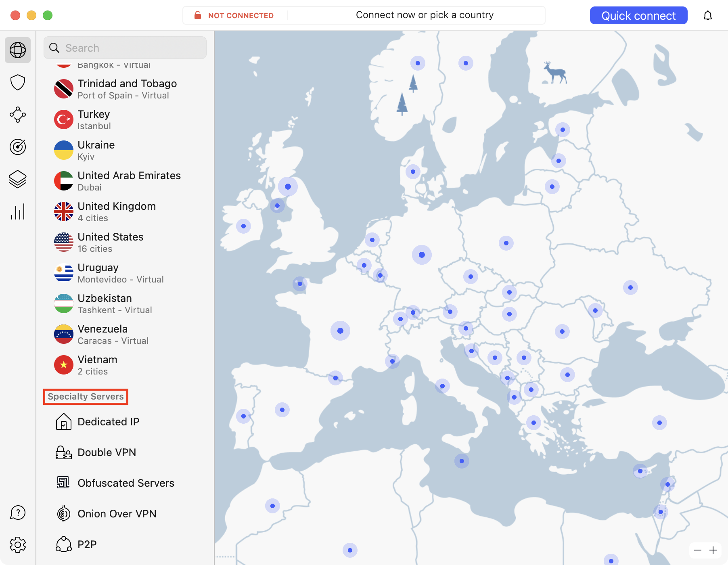
Task: Choose P2P specialty server
Action: coord(125,544)
